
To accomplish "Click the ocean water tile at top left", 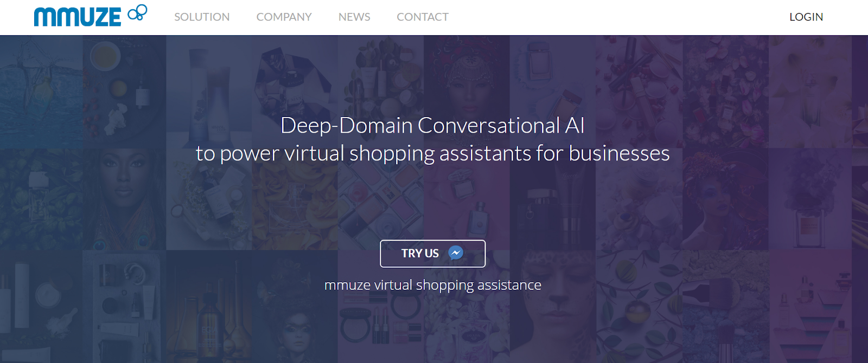I will click(x=41, y=92).
